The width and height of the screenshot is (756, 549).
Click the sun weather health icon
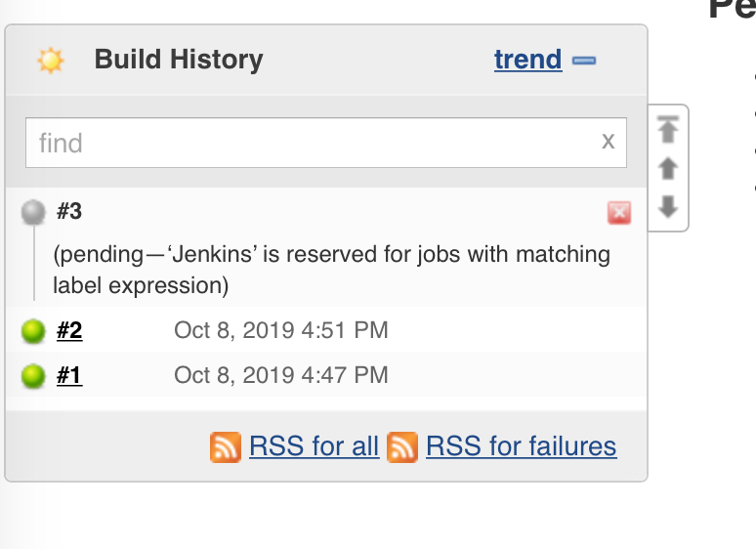(x=51, y=61)
